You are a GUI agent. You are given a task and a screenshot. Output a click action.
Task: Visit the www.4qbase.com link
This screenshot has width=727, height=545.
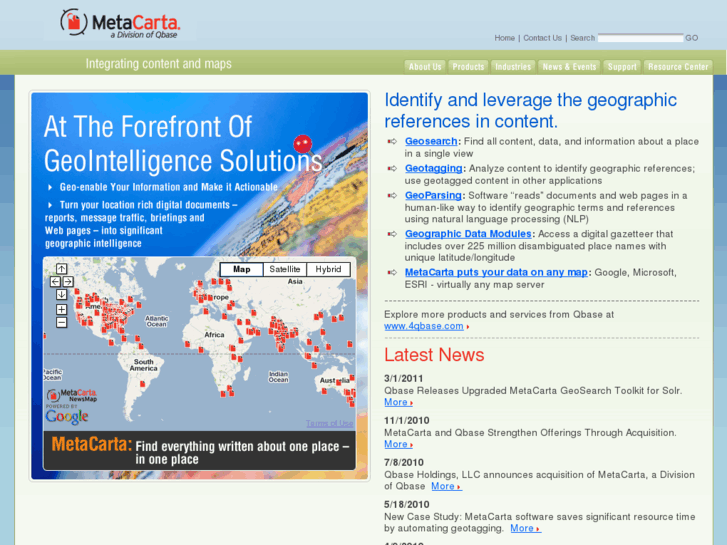tap(424, 326)
